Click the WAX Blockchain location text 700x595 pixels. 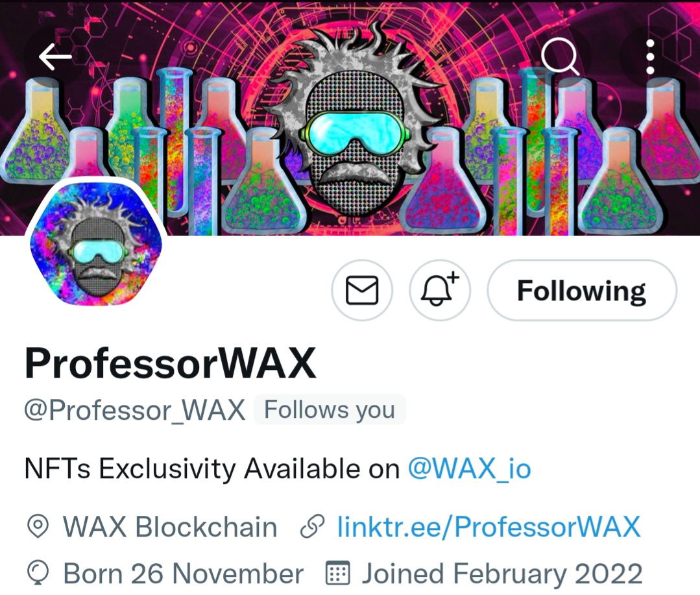pyautogui.click(x=170, y=527)
